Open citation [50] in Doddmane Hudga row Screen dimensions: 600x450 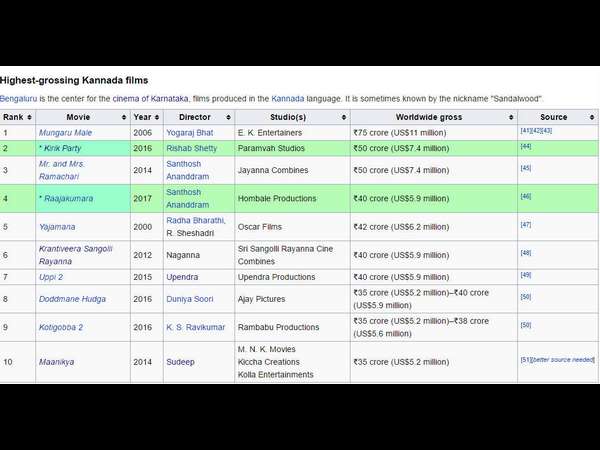(526, 297)
